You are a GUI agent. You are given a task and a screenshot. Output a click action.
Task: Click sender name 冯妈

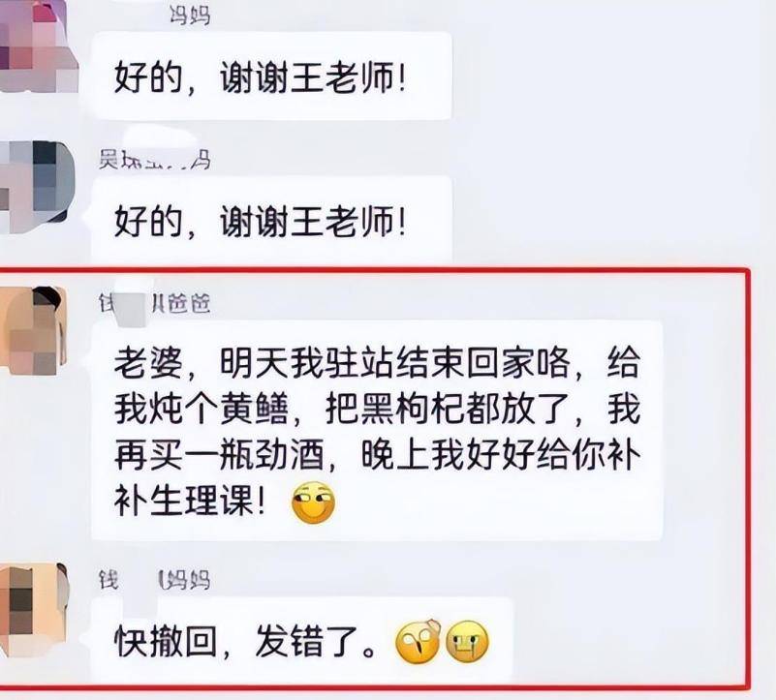[190, 15]
